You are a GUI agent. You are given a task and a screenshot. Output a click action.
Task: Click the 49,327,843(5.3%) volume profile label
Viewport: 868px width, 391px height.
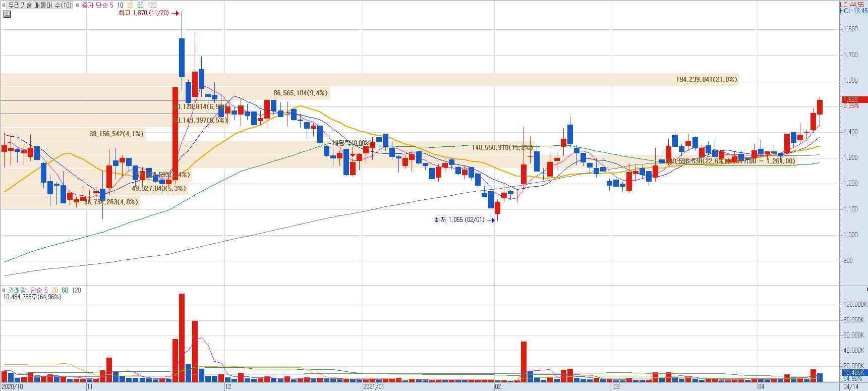tap(159, 188)
